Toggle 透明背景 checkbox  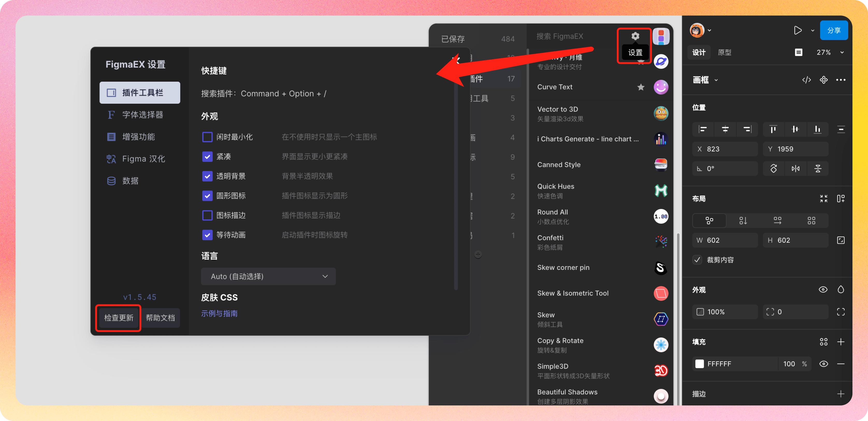click(207, 176)
